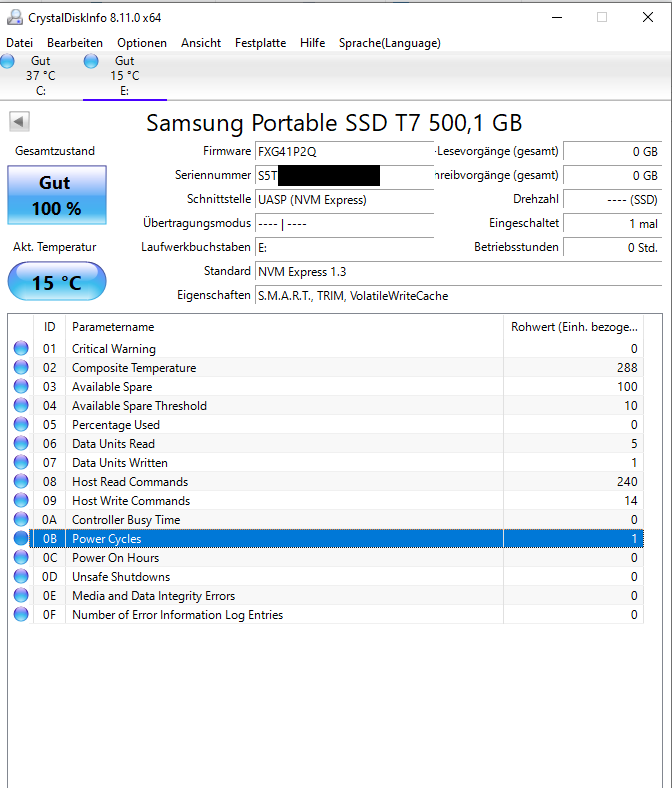Click the Schreibvorgänge (gesamt) value 0 GB

coord(612,175)
